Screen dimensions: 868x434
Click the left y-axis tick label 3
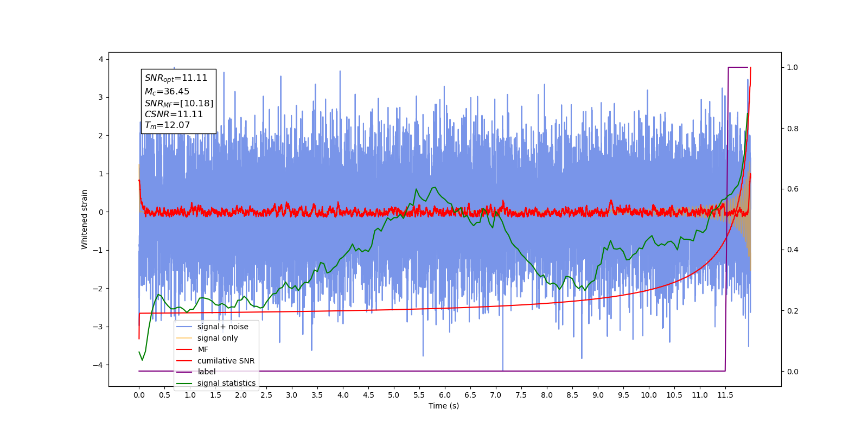coord(101,98)
